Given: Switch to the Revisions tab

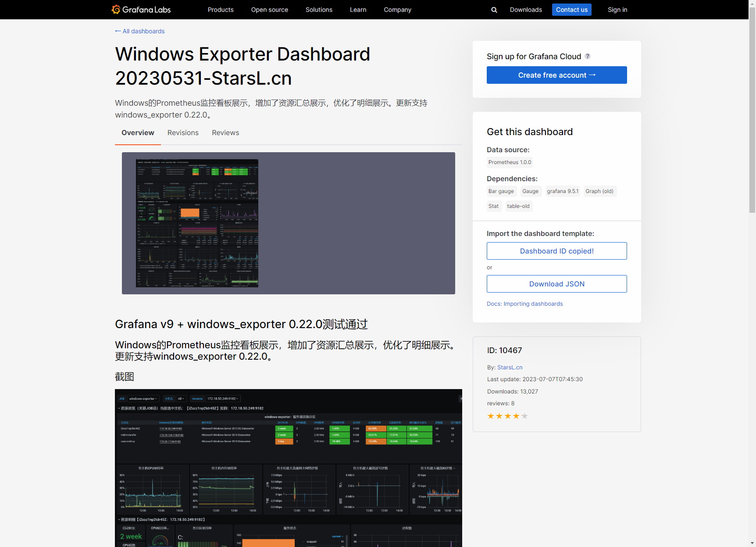Looking at the screenshot, I should pyautogui.click(x=183, y=133).
